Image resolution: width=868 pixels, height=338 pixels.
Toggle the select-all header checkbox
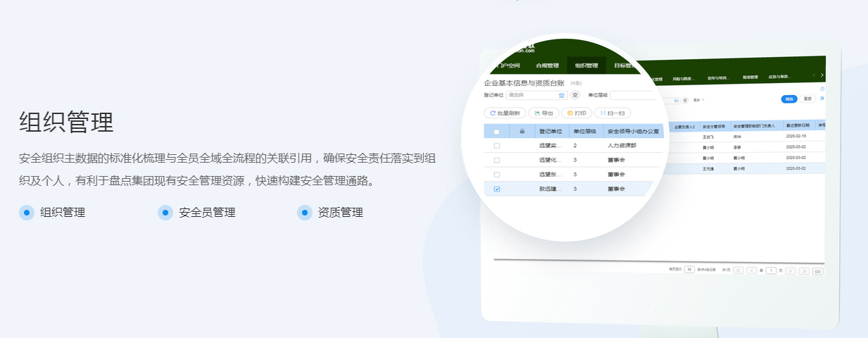[x=497, y=132]
